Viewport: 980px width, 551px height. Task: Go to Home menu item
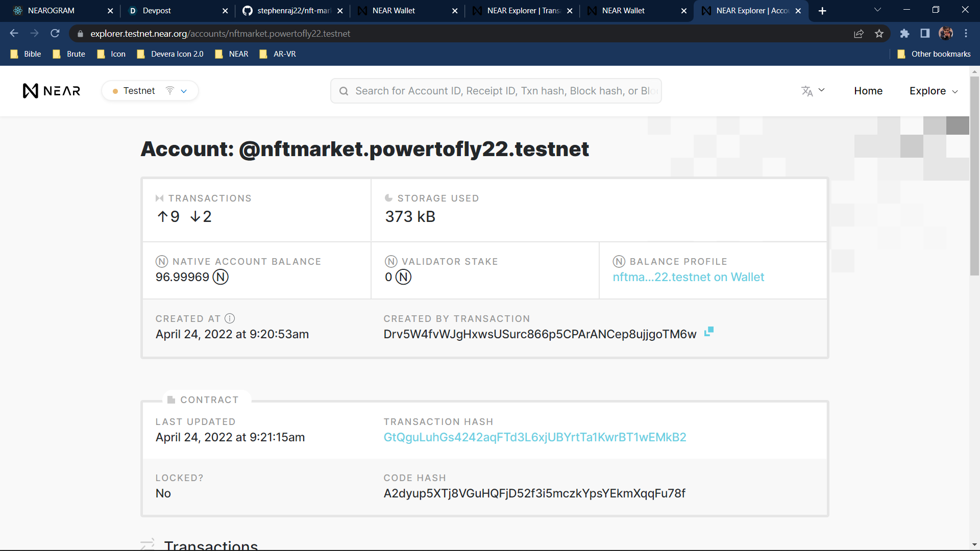(x=868, y=91)
